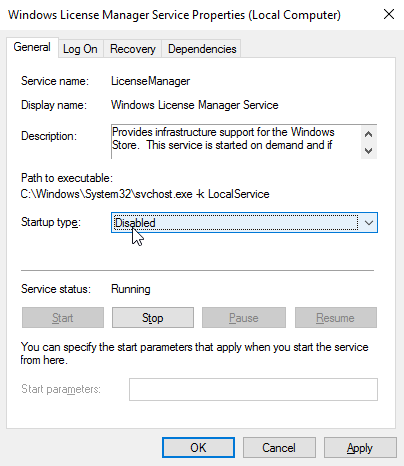Click the disabled Resume button
Image resolution: width=404 pixels, height=466 pixels.
point(336,318)
